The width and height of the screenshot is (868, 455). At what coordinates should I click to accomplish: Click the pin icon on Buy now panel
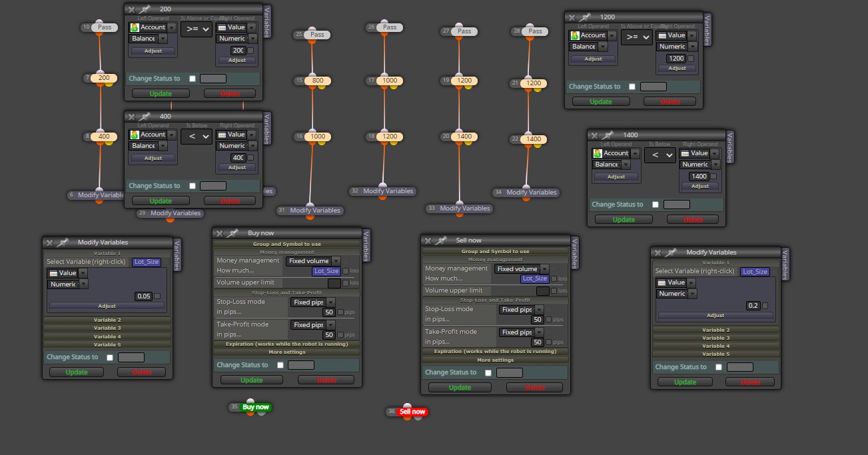pyautogui.click(x=232, y=233)
